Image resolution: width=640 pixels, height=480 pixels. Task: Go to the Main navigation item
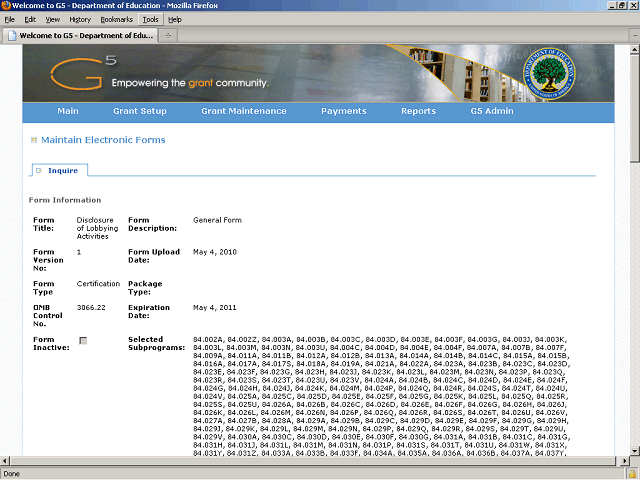[x=68, y=111]
